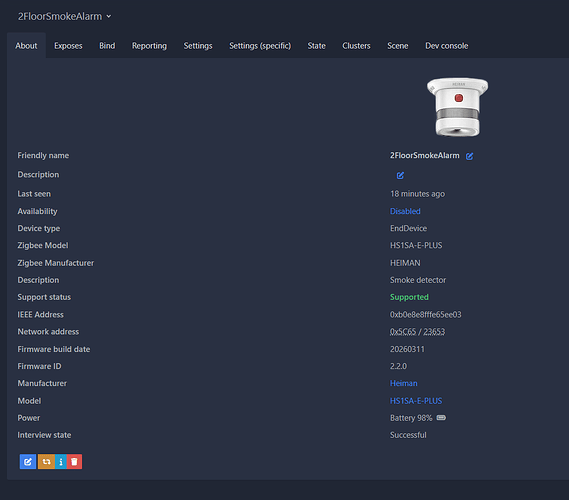Click the battery icon next to 98%
Viewport: 569px width, 500px height.
pos(441,418)
